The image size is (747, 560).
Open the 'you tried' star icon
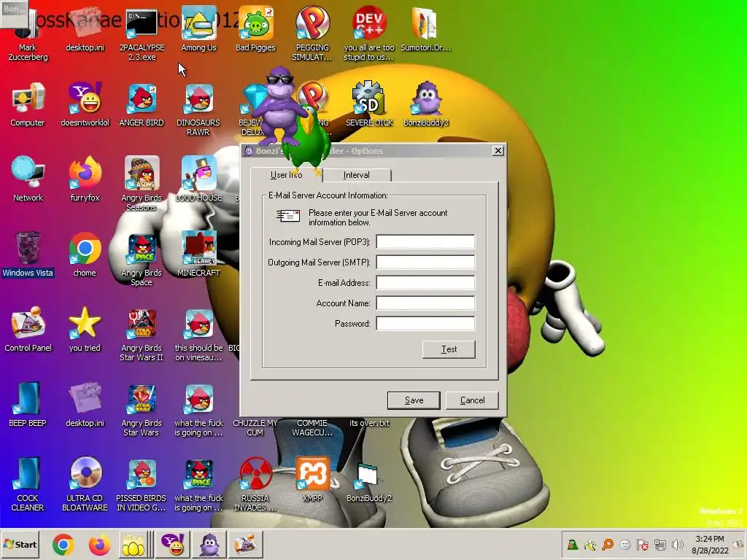[x=85, y=330]
